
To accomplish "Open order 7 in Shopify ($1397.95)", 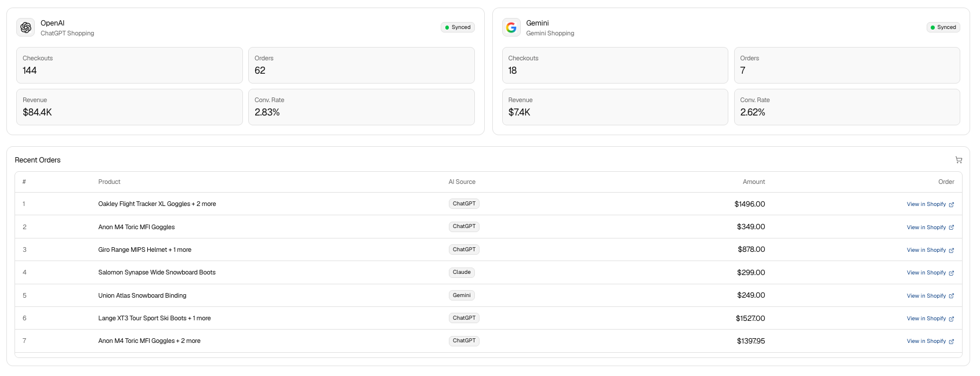I will (930, 341).
